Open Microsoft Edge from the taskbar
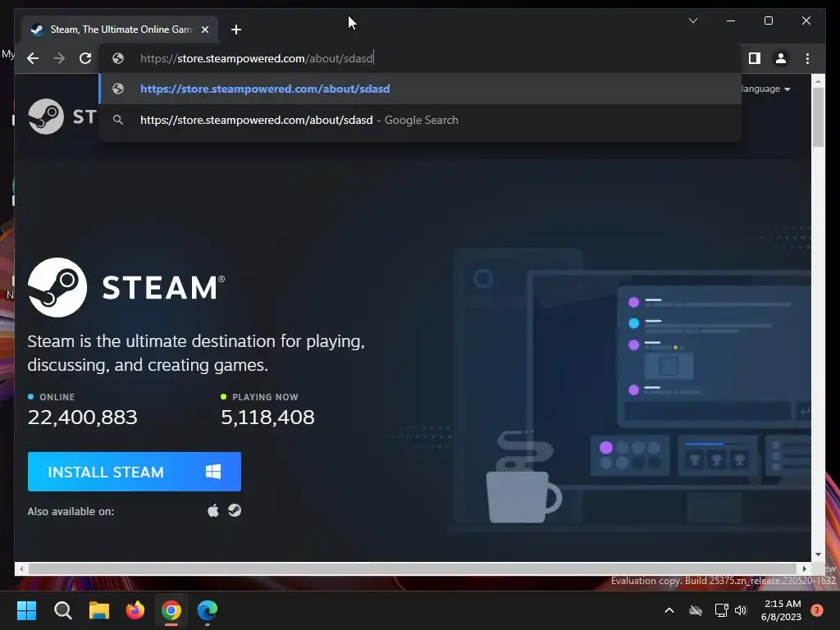Viewport: 840px width, 630px height. tap(208, 610)
